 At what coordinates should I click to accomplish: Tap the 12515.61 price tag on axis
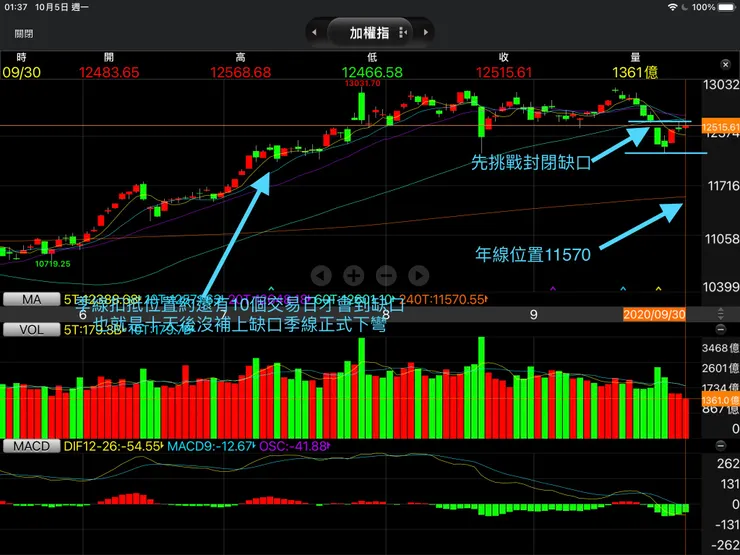tap(721, 127)
